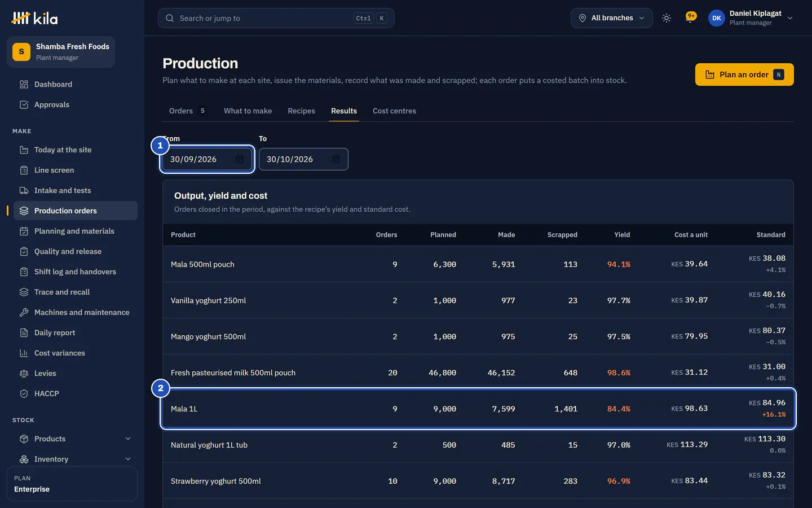
Task: Click the To date field 30/10/2026
Action: [303, 159]
